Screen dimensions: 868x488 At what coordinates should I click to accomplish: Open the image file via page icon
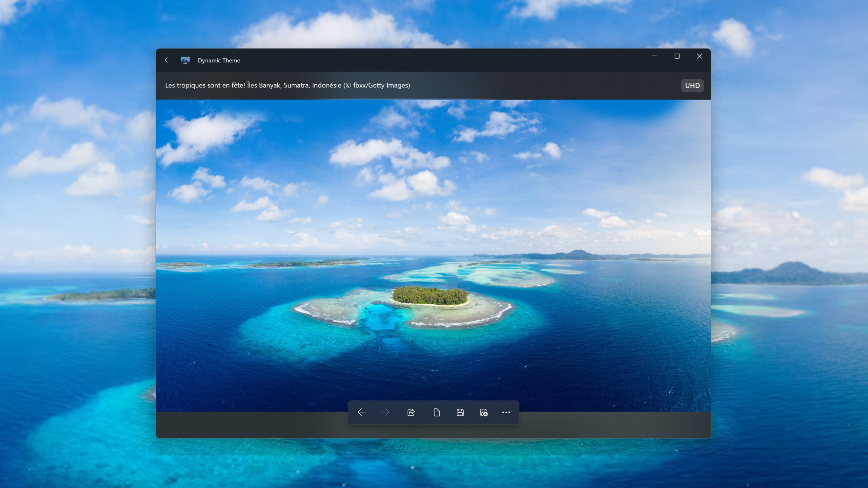[x=437, y=412]
